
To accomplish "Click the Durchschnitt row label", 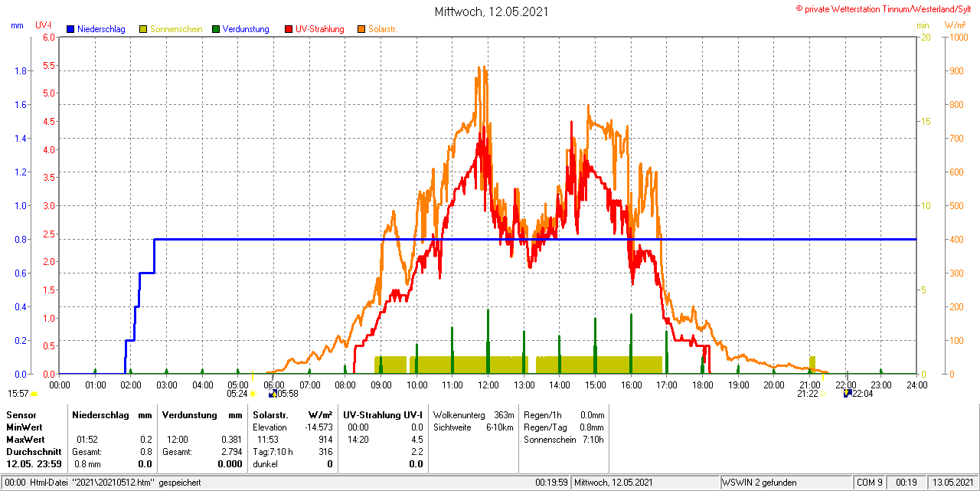I will pos(34,452).
